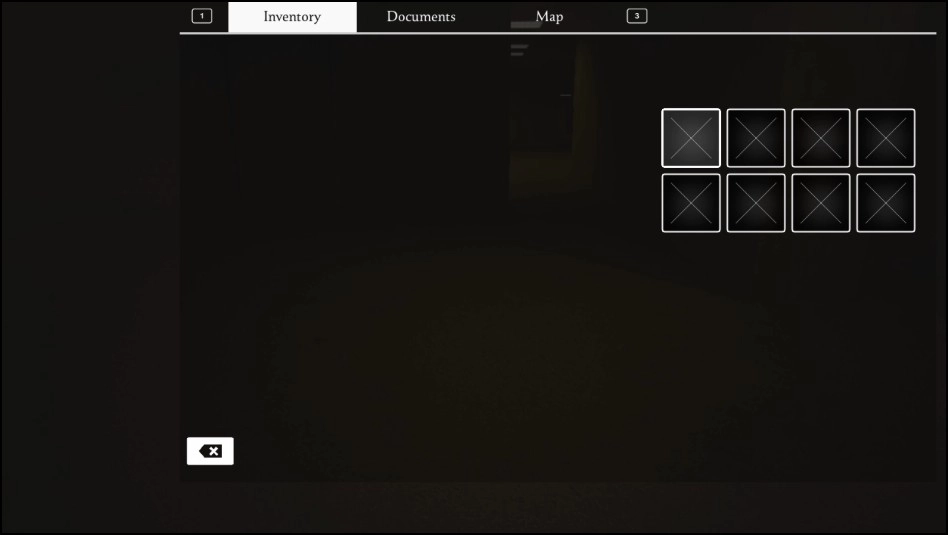Image resolution: width=948 pixels, height=535 pixels.
Task: Go to next tab using the '3' key box
Action: (x=637, y=16)
